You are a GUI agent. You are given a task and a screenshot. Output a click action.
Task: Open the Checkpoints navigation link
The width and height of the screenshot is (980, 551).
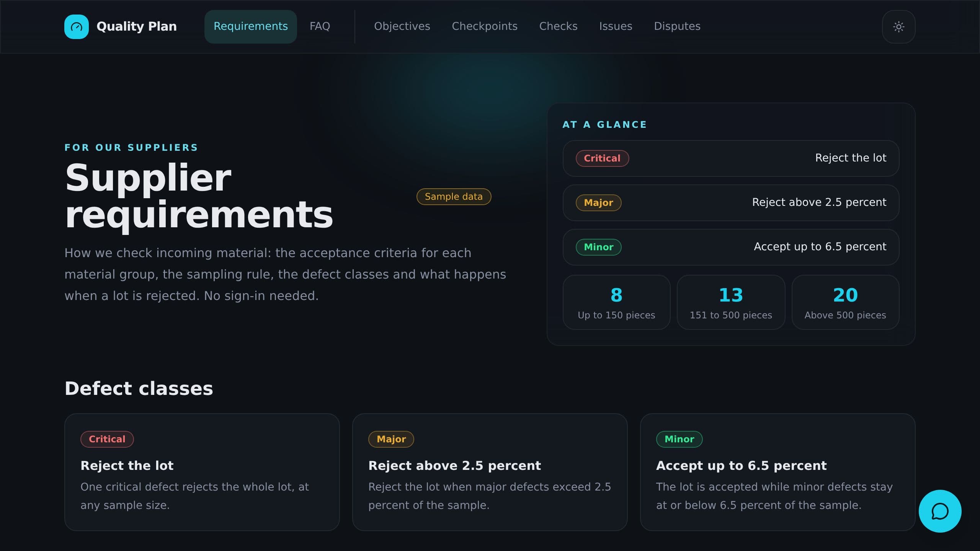pyautogui.click(x=485, y=26)
